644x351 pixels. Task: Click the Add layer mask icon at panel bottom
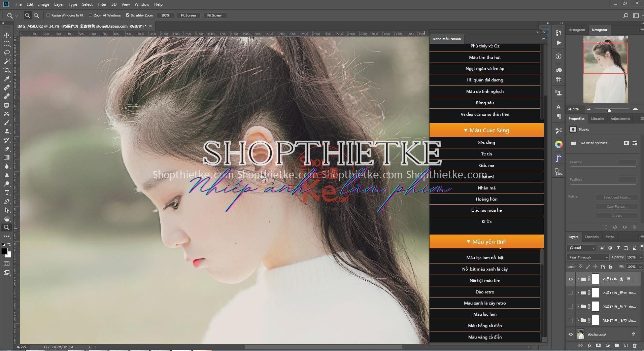point(598,346)
